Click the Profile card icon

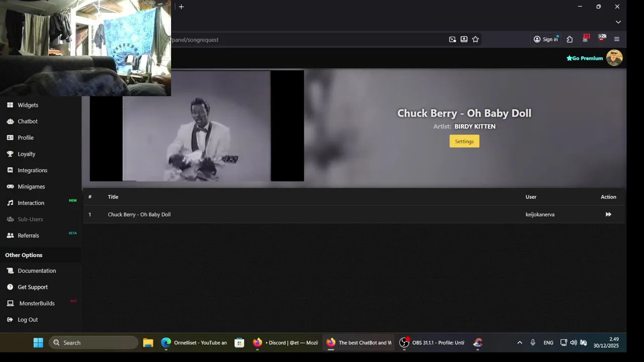pyautogui.click(x=10, y=137)
